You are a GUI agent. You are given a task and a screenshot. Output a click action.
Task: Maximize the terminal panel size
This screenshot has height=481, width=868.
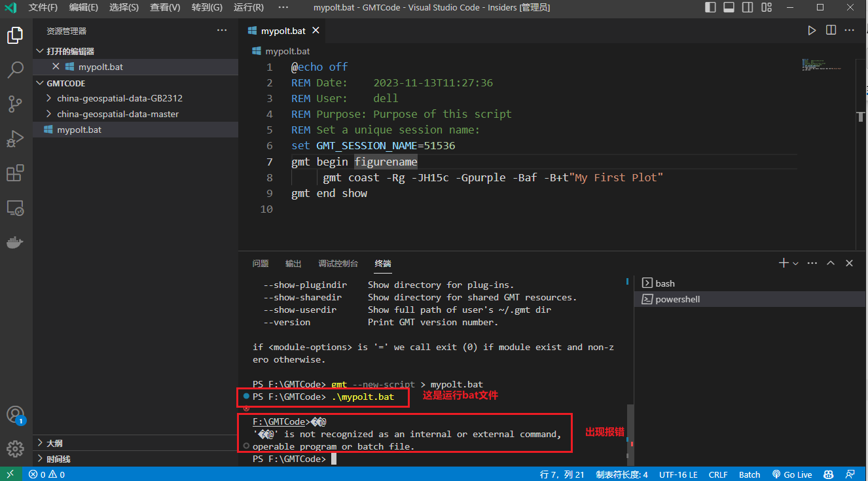pos(831,263)
